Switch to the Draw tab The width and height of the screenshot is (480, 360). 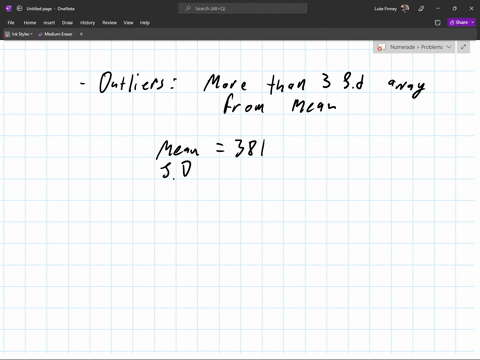point(67,23)
